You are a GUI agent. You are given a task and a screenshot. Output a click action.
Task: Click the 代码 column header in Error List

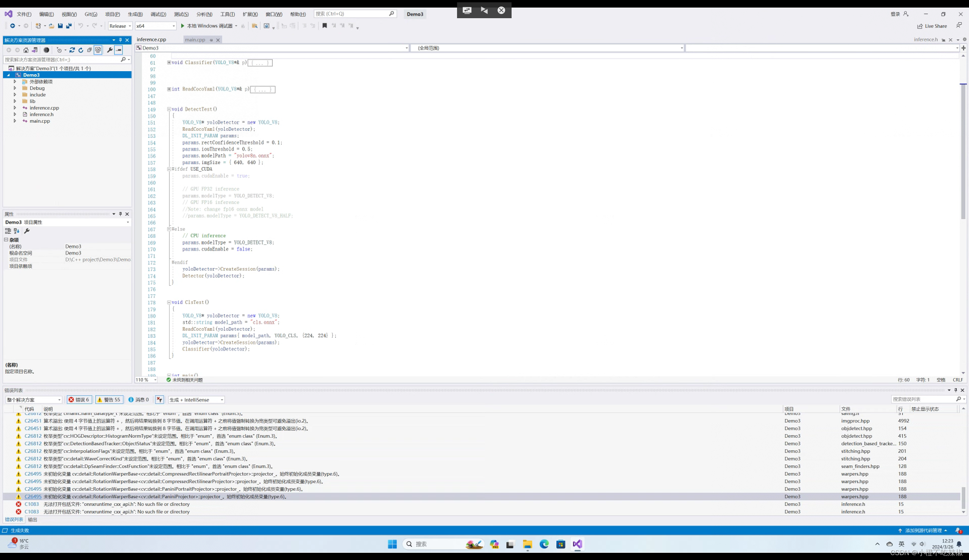click(29, 409)
